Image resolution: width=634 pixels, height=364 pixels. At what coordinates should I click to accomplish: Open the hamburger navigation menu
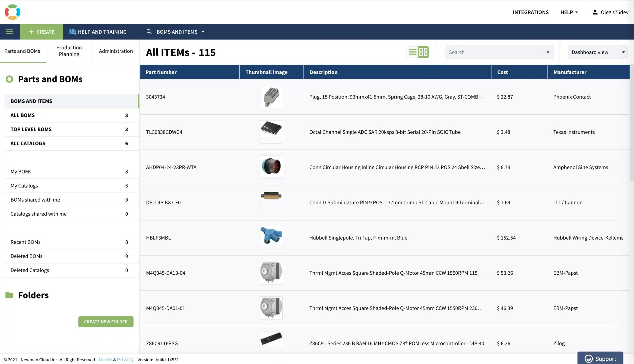(x=9, y=32)
